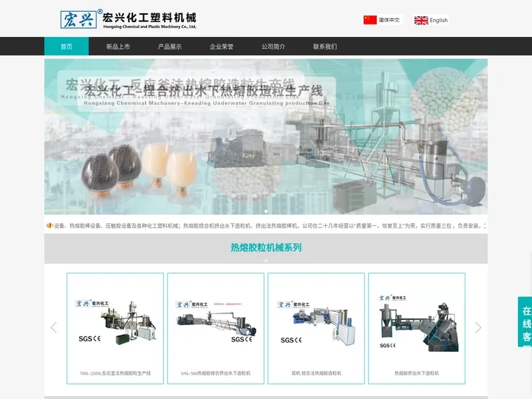Open the 在线客服 side widget

coord(525,321)
